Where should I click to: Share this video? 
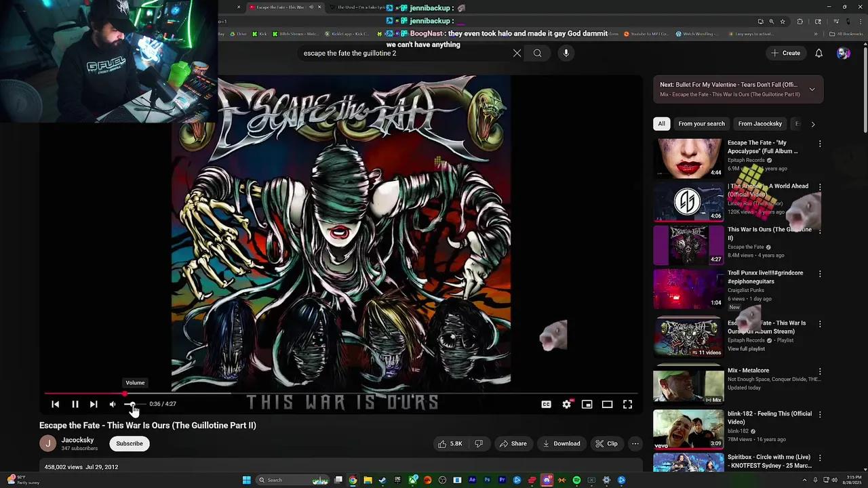513,443
